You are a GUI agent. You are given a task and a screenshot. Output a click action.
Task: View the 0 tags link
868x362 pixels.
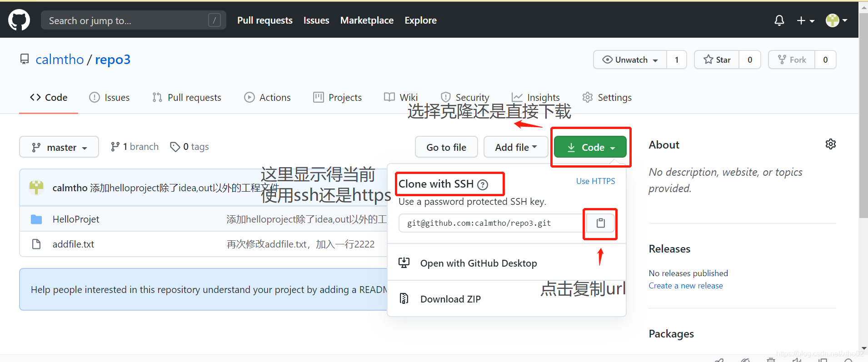[190, 147]
